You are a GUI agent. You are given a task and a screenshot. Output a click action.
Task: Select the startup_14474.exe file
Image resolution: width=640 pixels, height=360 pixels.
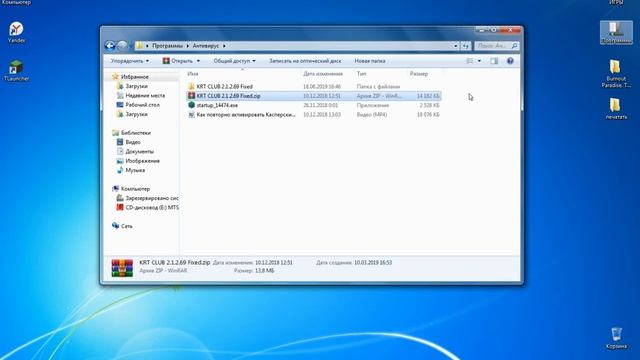[217, 105]
